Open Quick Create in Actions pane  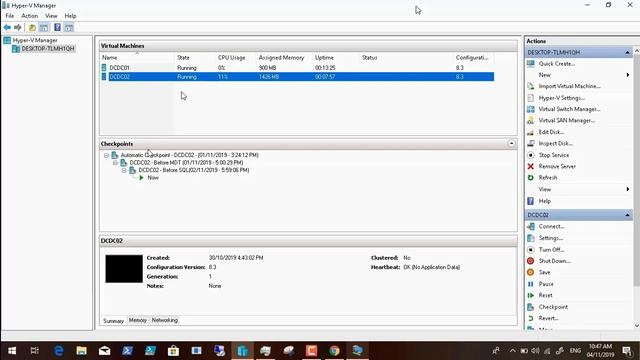point(557,64)
